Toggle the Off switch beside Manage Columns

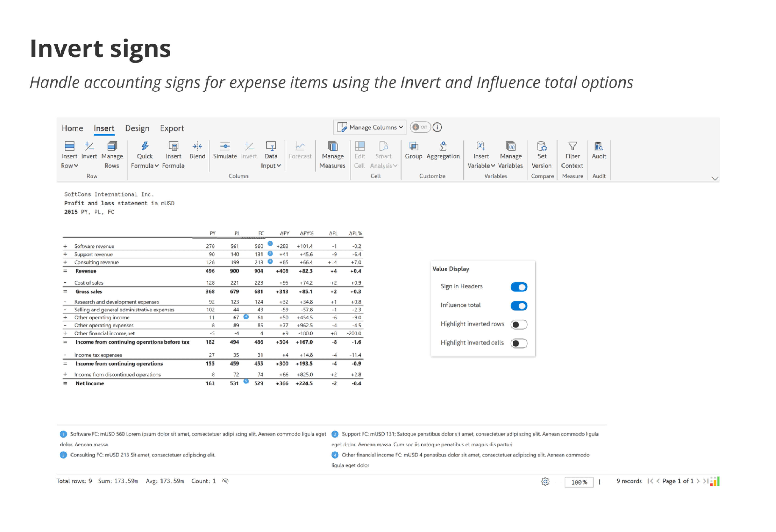pyautogui.click(x=420, y=127)
